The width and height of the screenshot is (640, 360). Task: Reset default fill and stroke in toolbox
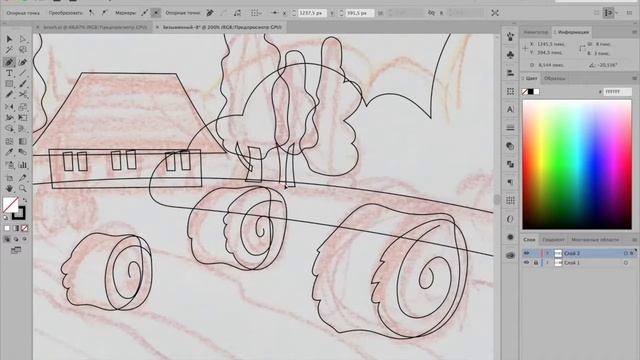(6, 218)
